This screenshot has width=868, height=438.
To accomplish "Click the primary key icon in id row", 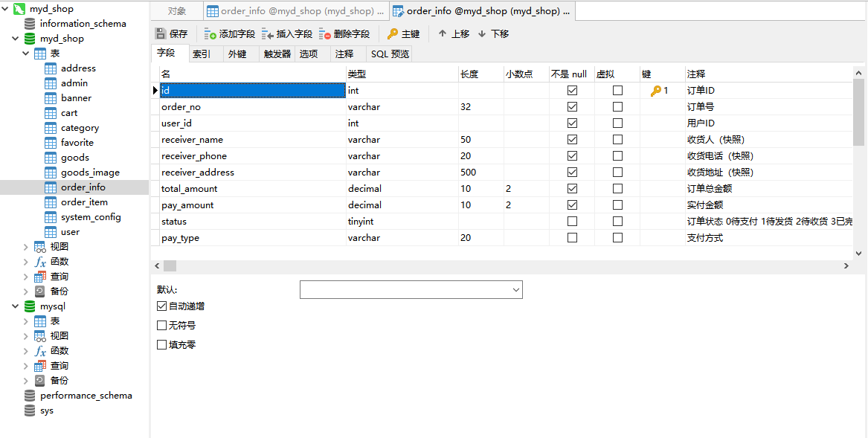I will point(655,91).
